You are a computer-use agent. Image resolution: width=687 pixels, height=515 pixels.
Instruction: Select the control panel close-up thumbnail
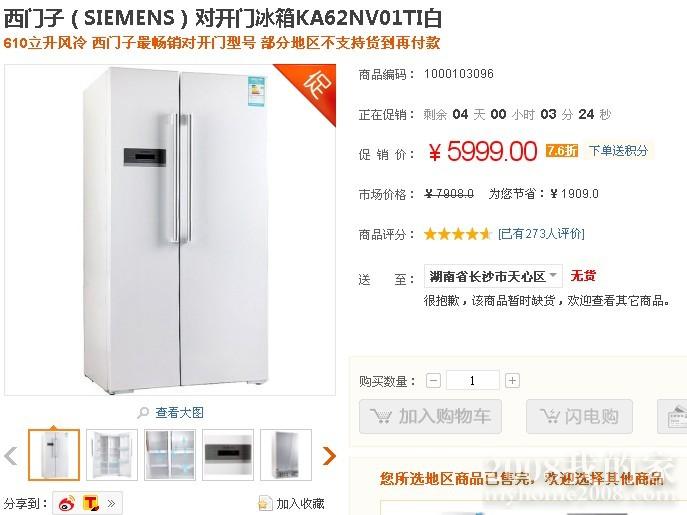click(228, 455)
